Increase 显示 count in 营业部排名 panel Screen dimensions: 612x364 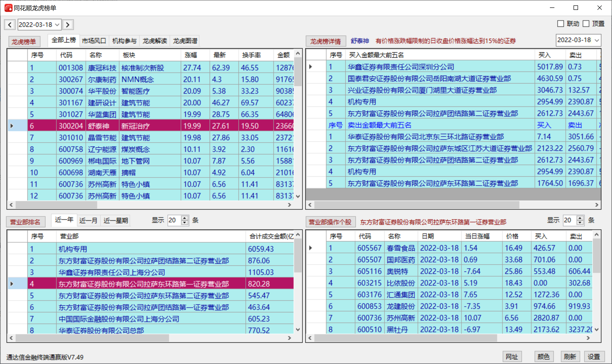coord(185,218)
